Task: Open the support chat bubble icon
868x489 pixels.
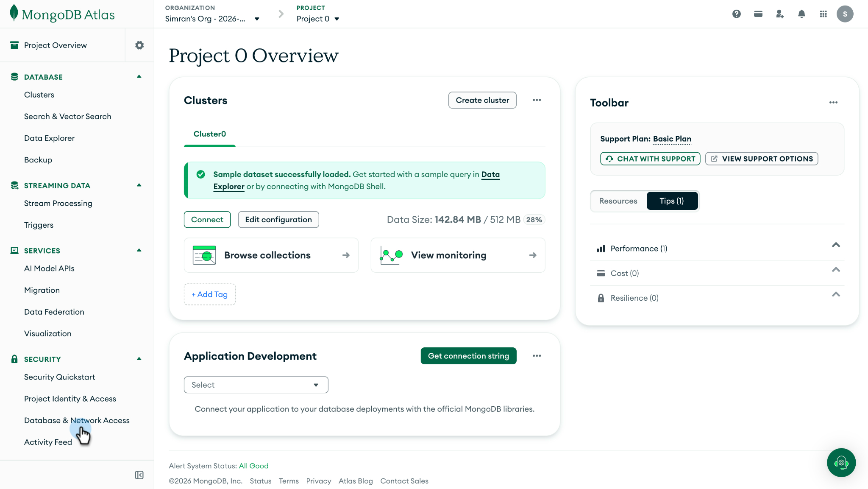Action: pos(841,463)
